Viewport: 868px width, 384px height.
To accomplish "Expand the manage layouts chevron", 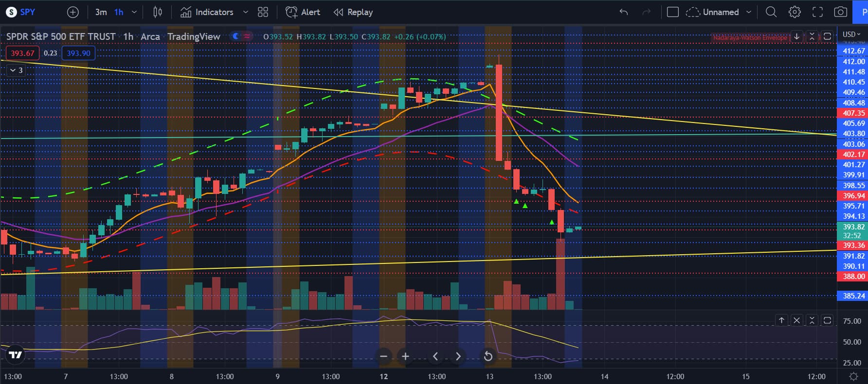I will 749,12.
